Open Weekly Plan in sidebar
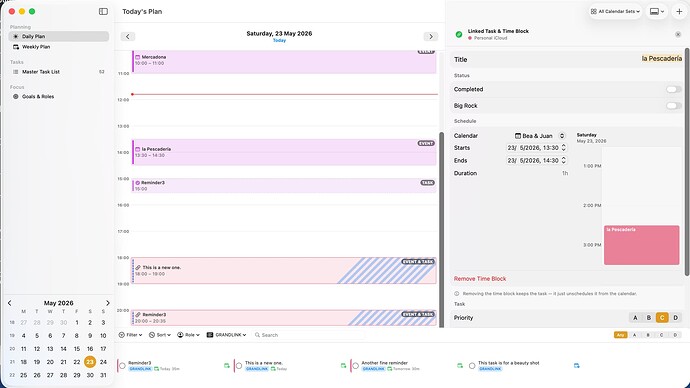The image size is (690, 388). tap(59, 47)
